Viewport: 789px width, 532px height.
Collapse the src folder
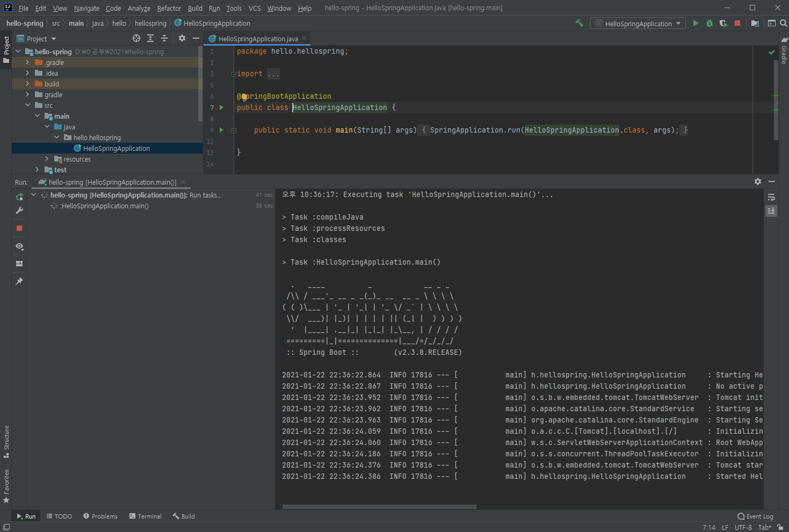point(27,105)
